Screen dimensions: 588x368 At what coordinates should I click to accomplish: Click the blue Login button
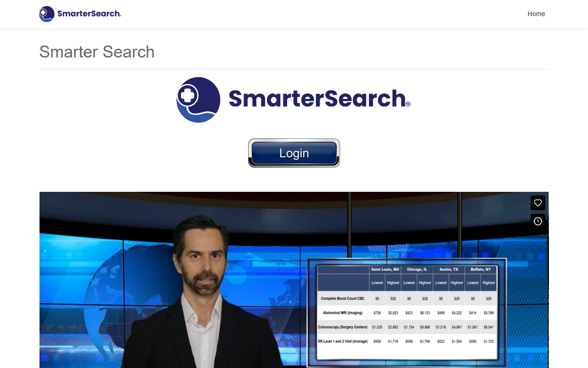tap(294, 153)
